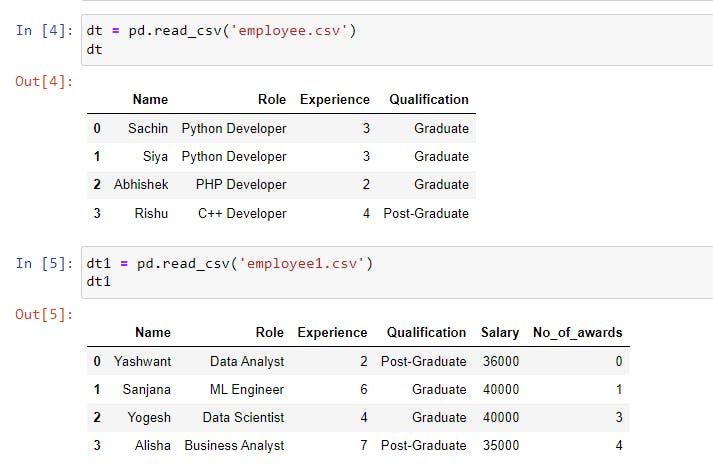Click the Salary column header
The height and width of the screenshot is (472, 713).
point(500,332)
